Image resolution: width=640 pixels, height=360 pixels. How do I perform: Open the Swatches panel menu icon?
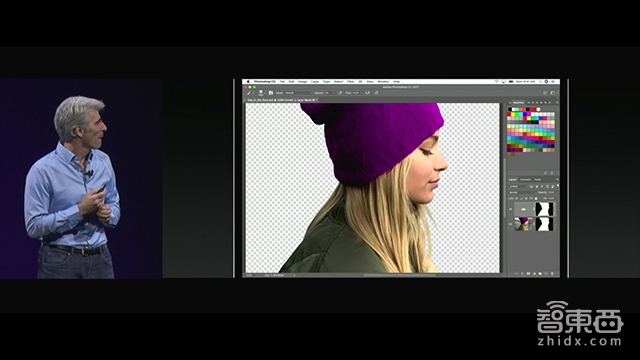click(557, 102)
